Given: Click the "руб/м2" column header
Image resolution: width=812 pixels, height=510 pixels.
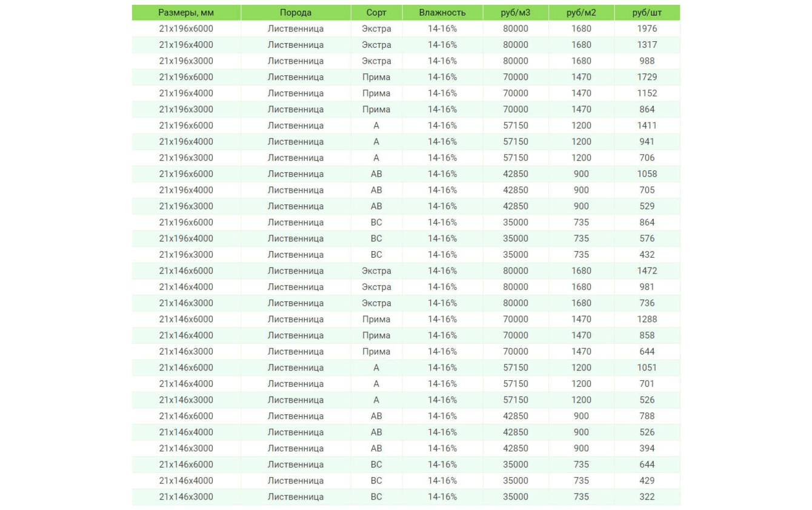Looking at the screenshot, I should (581, 13).
